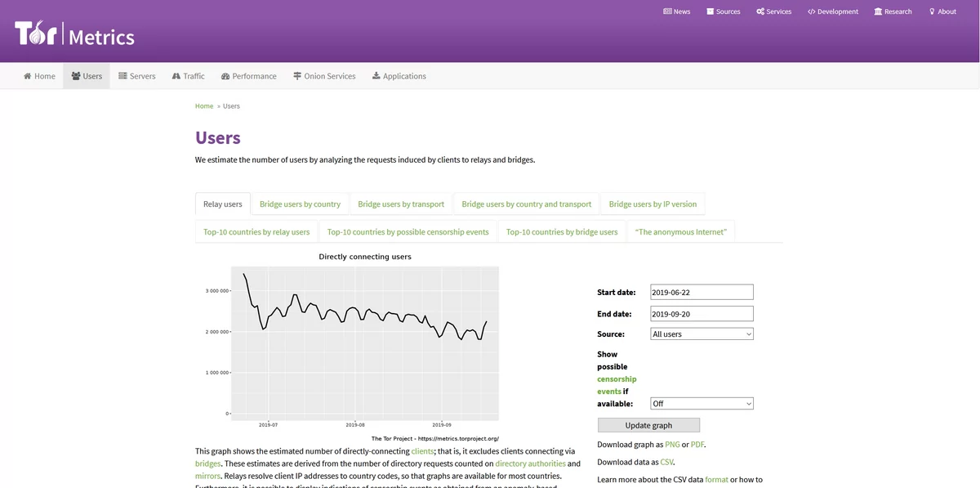
Task: Download graph as PDF link
Action: 697,445
